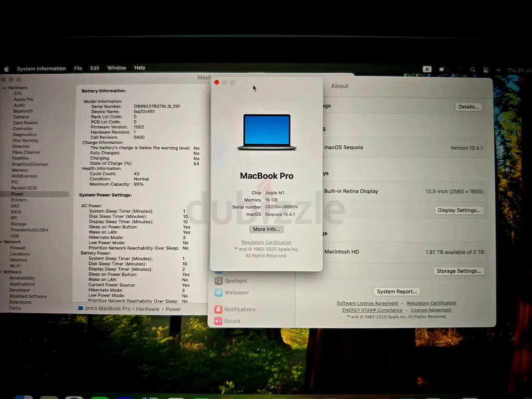Image resolution: width=532 pixels, height=399 pixels.
Task: Open the Window menu
Action: coord(116,68)
